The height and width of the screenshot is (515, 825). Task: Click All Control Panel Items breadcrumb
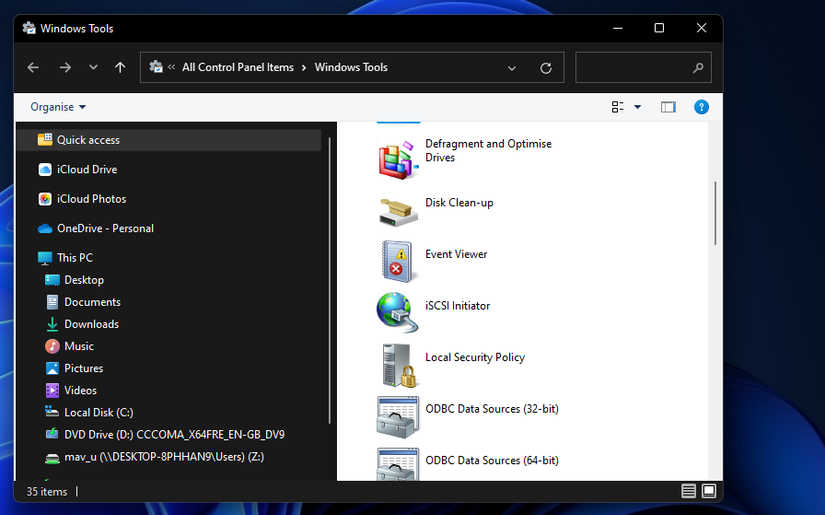(x=238, y=67)
